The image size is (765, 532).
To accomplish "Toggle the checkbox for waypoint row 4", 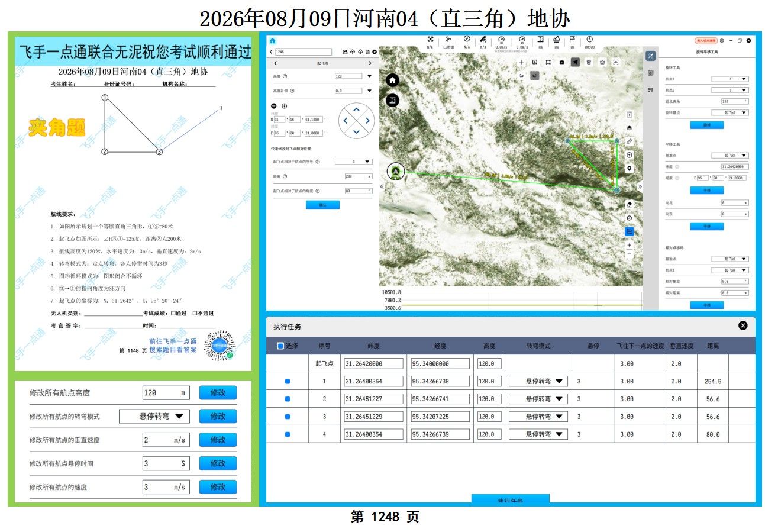I will coord(288,434).
